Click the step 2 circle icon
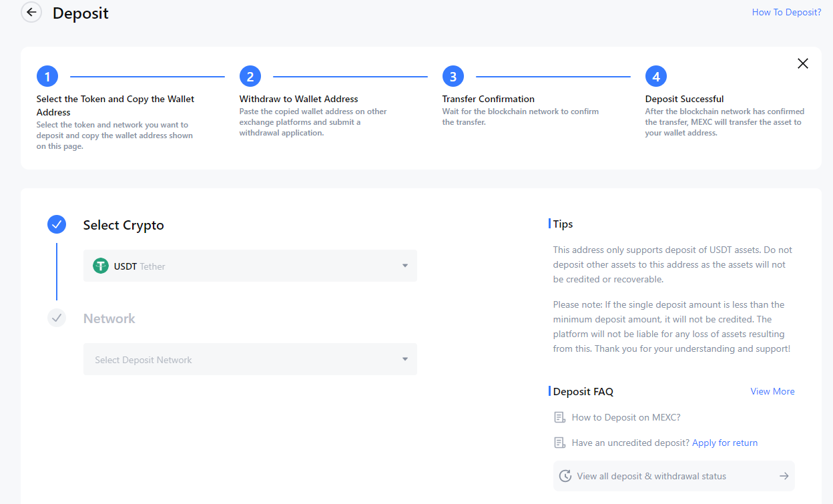 pos(250,77)
